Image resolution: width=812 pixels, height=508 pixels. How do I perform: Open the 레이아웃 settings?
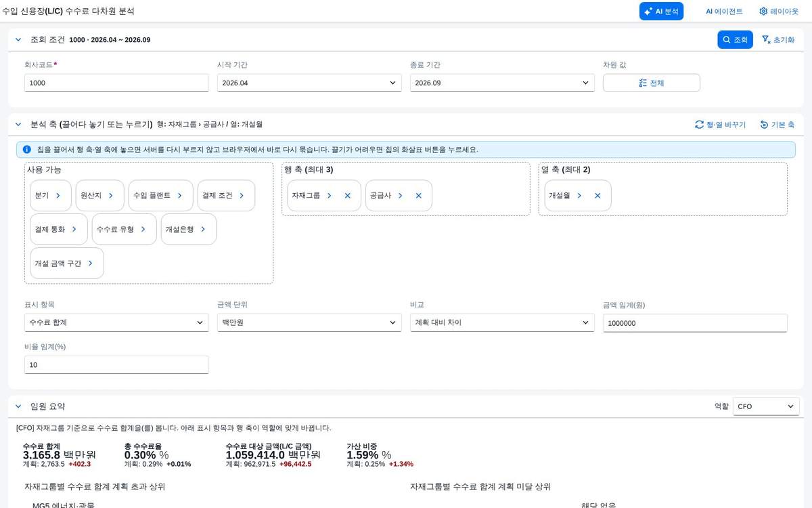[x=779, y=12]
